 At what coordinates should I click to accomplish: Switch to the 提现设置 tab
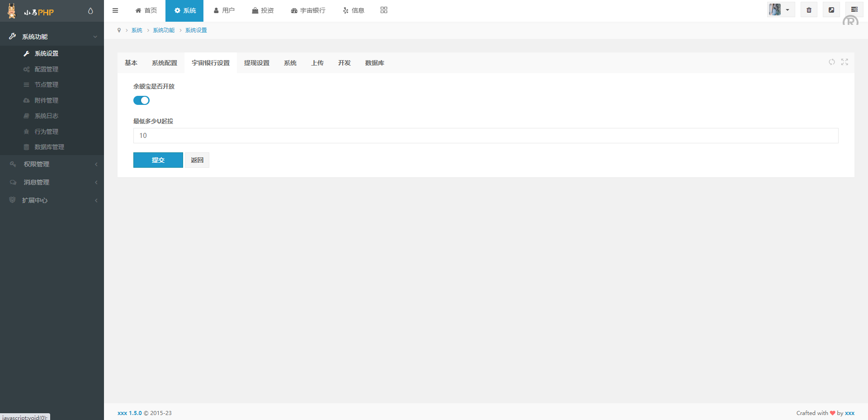click(256, 63)
